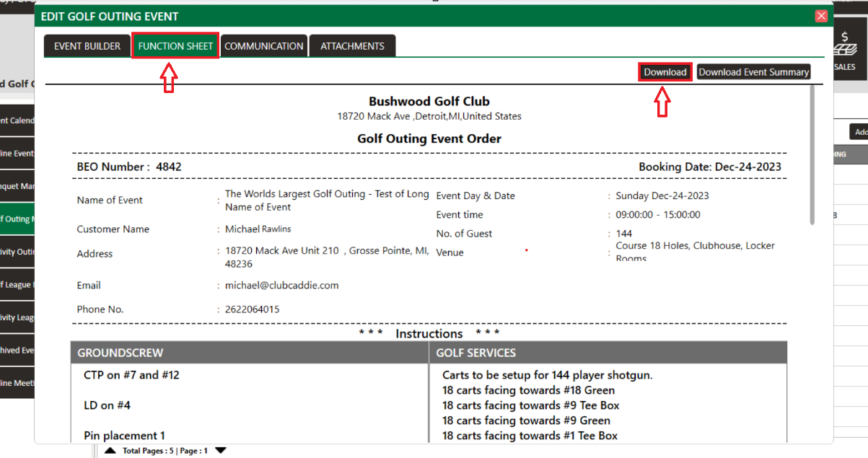Open Golf League in the left sidebar
868x458 pixels.
[x=17, y=284]
